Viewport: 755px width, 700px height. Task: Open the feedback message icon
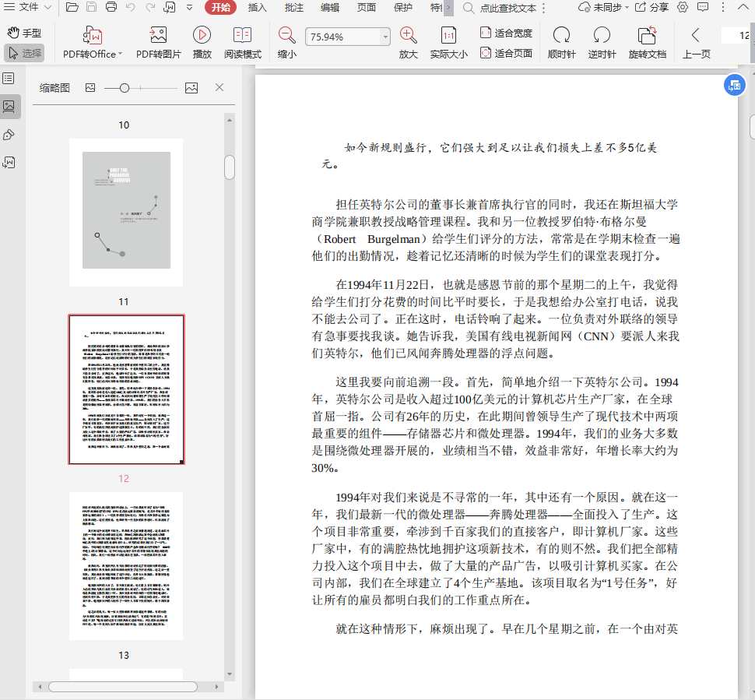click(x=703, y=7)
